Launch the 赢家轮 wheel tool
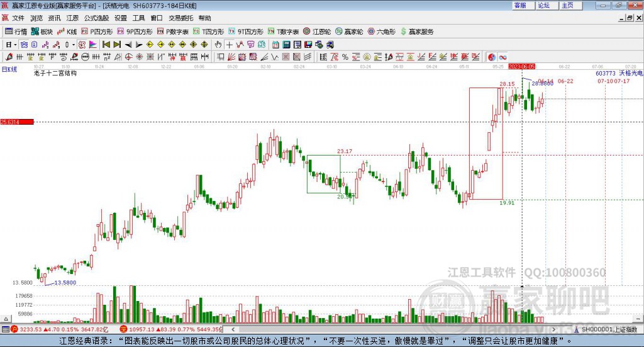 tap(349, 31)
